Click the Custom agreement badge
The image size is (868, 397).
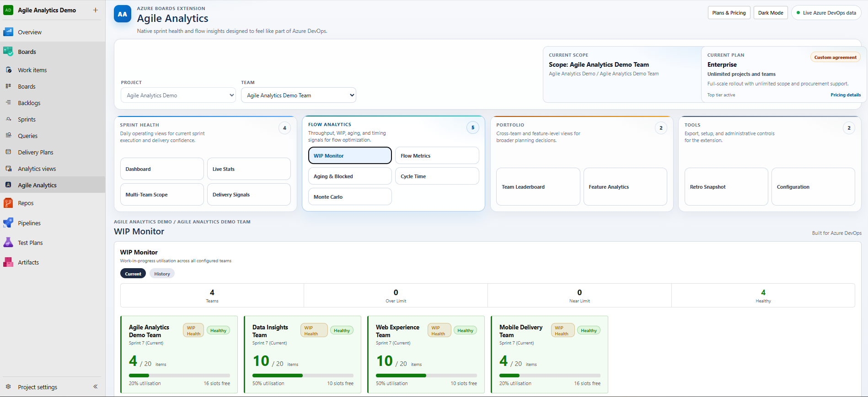[836, 57]
